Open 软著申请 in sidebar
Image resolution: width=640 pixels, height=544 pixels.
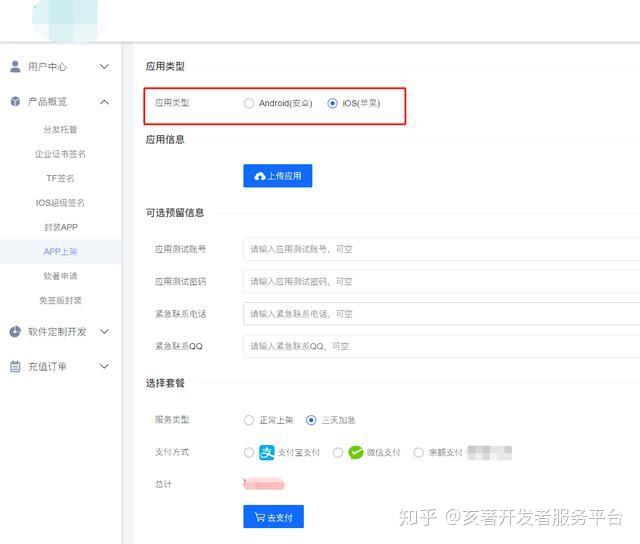[60, 276]
